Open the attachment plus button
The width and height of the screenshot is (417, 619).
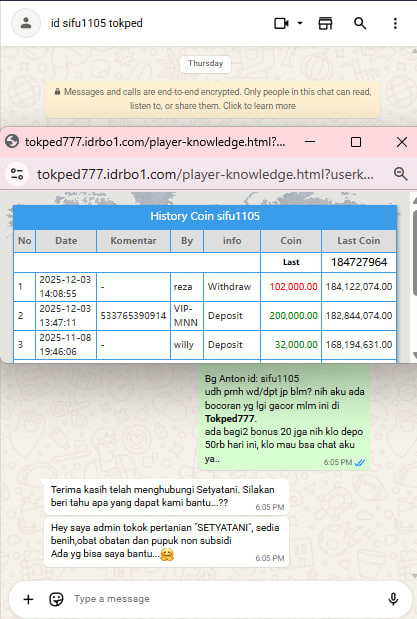pyautogui.click(x=28, y=599)
